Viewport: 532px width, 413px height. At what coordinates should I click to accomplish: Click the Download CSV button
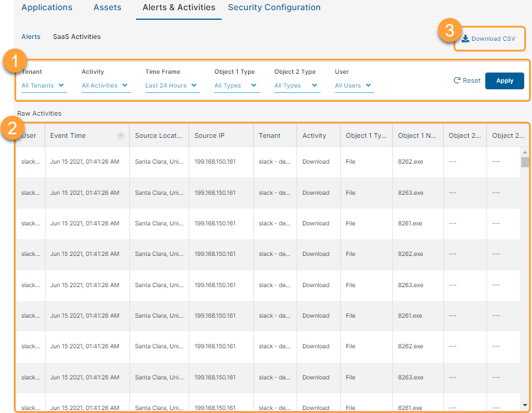point(489,37)
